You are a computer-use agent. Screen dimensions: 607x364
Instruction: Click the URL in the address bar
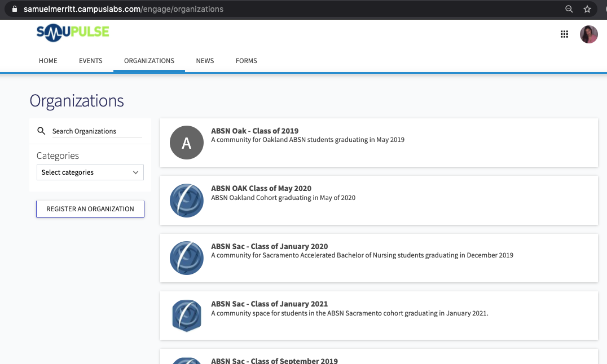point(124,9)
